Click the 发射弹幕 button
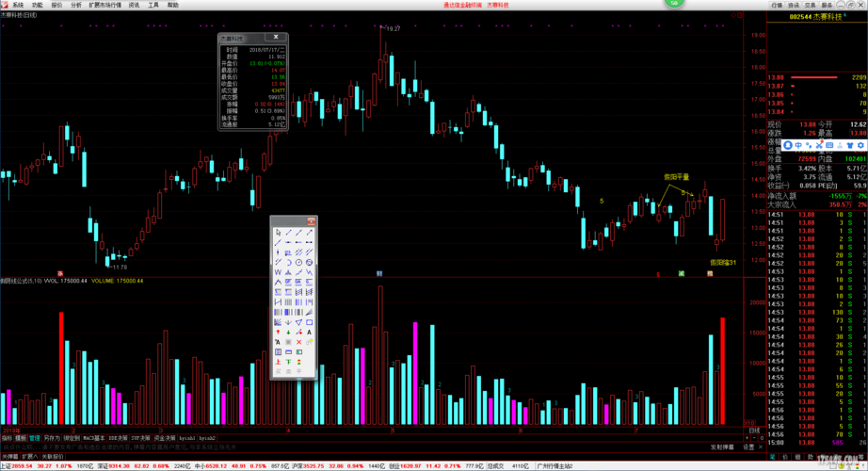Screen dimensions: 868x471 (x=722, y=447)
